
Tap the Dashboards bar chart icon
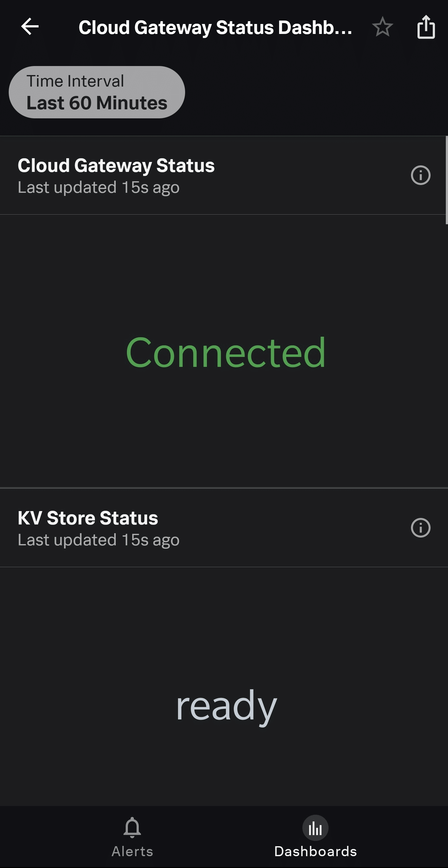315,828
